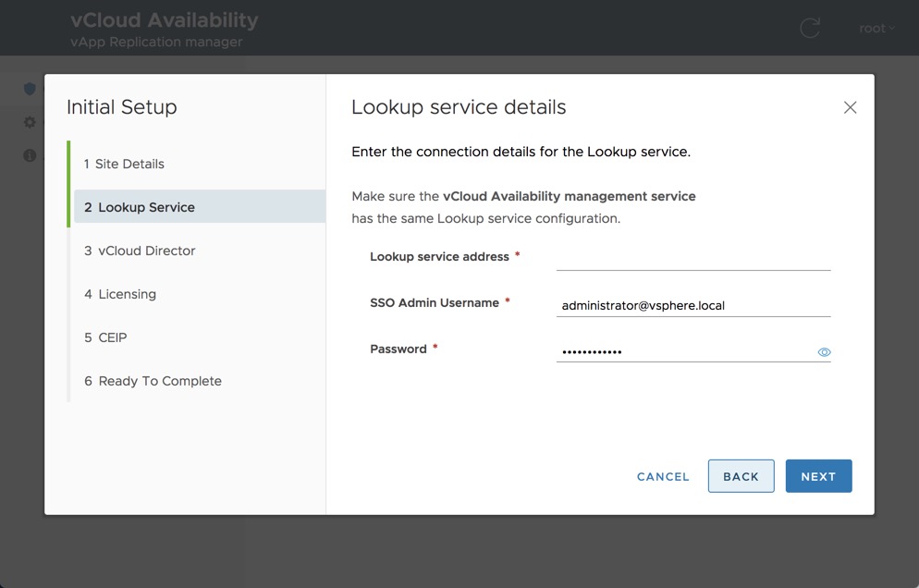
Task: Click the NEXT button
Action: pyautogui.click(x=818, y=476)
